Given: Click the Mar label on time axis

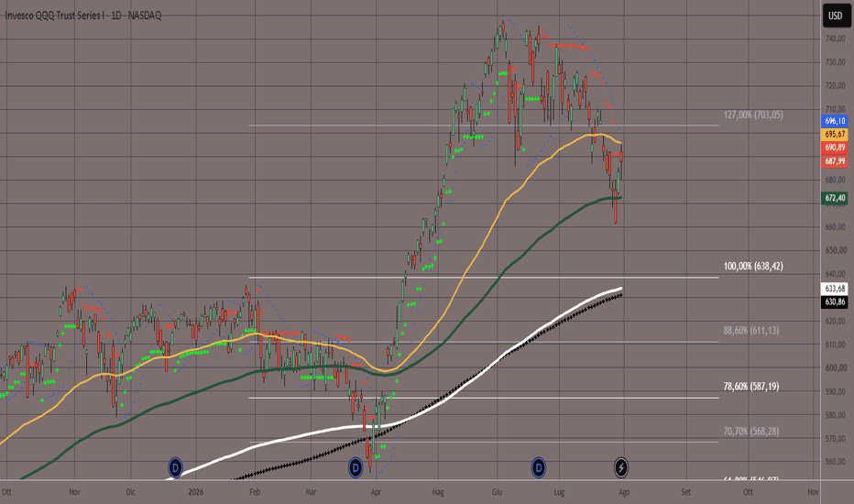Looking at the screenshot, I should 311,492.
